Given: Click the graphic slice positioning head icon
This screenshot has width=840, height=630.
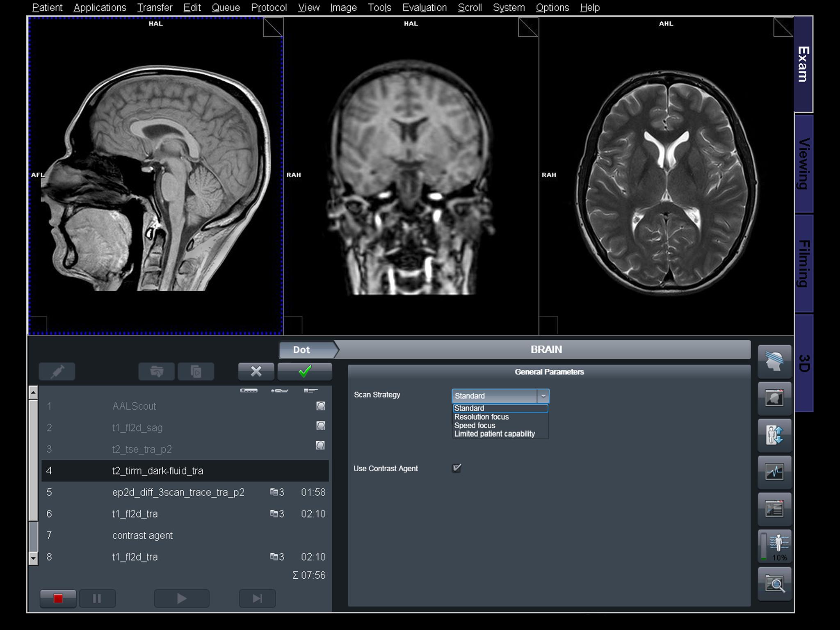Looking at the screenshot, I should 775,361.
